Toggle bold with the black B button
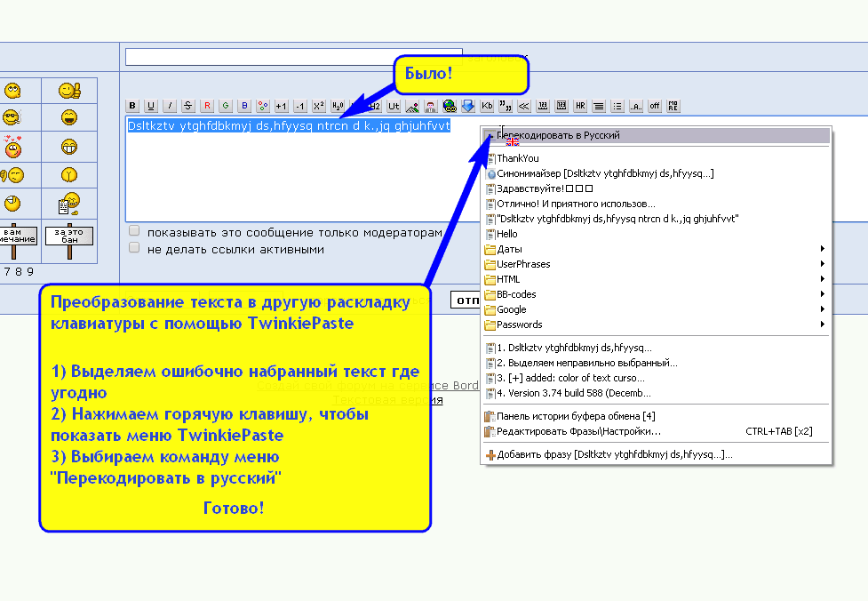Image resolution: width=868 pixels, height=601 pixels. tap(132, 106)
